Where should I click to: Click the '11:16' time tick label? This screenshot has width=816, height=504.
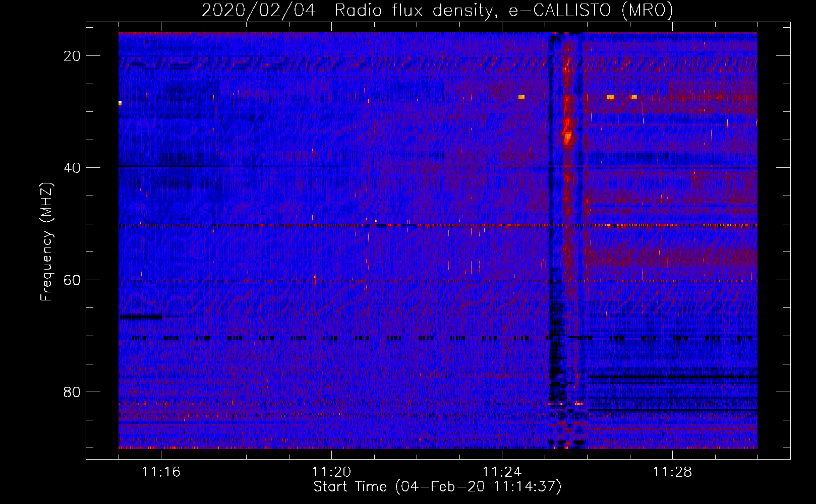point(161,472)
